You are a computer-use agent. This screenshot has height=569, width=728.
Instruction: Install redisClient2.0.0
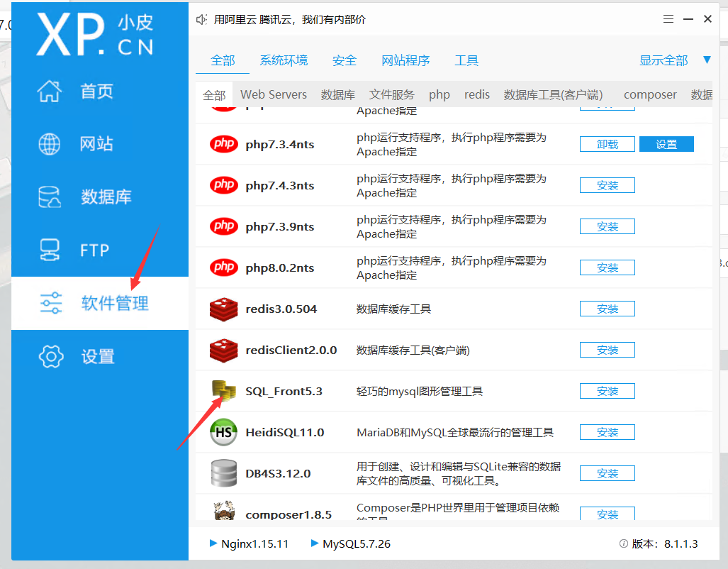pyautogui.click(x=607, y=350)
